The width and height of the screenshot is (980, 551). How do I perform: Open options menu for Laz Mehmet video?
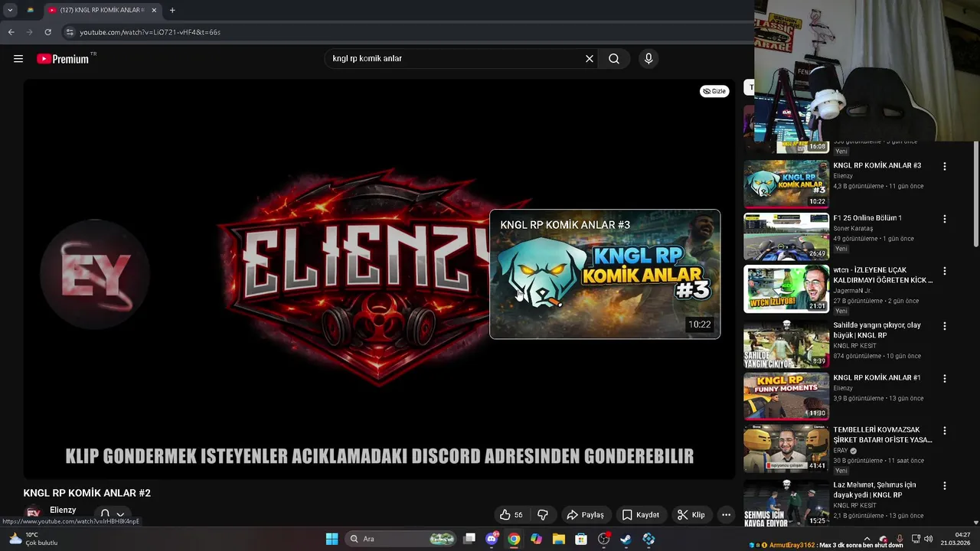[945, 486]
